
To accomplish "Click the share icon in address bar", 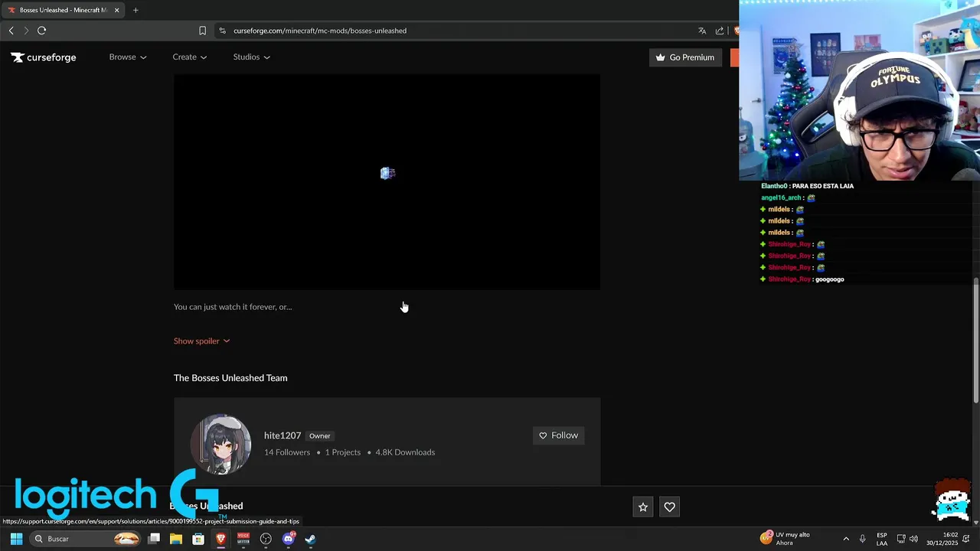I will 720,31.
